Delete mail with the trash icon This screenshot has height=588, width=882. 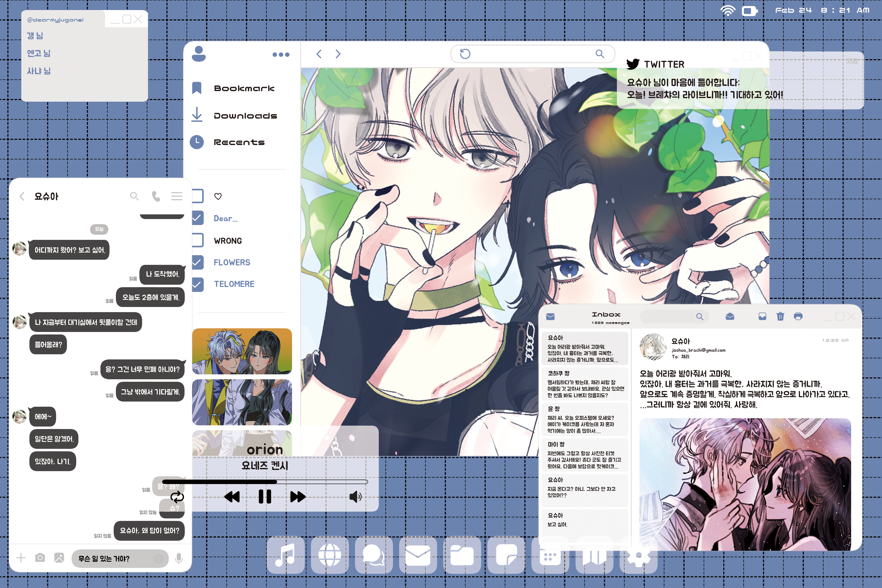click(780, 317)
